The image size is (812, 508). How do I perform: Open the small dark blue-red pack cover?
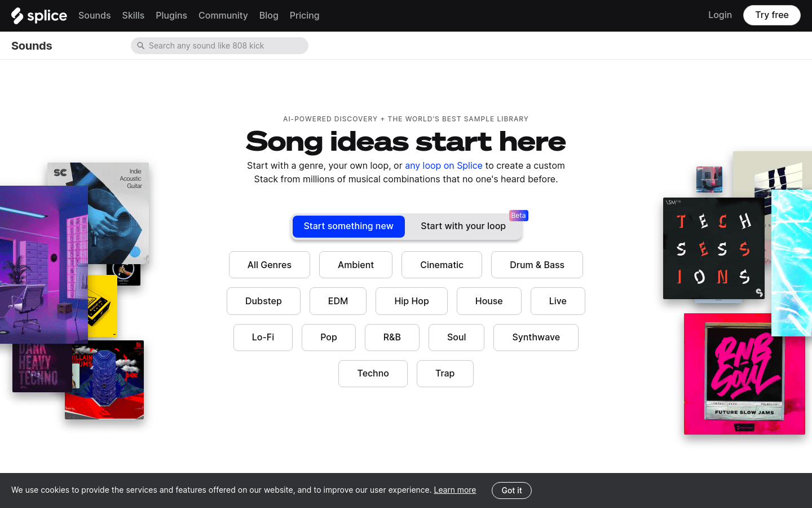click(x=709, y=179)
